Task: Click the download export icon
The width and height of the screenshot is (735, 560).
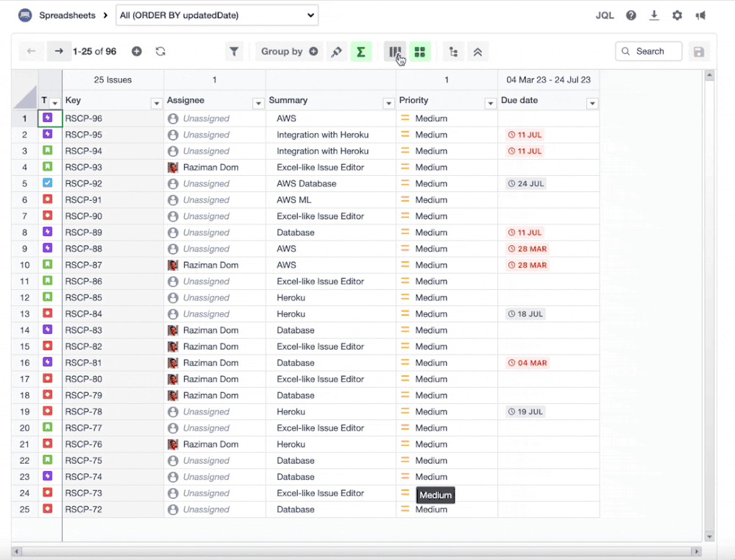Action: tap(654, 15)
